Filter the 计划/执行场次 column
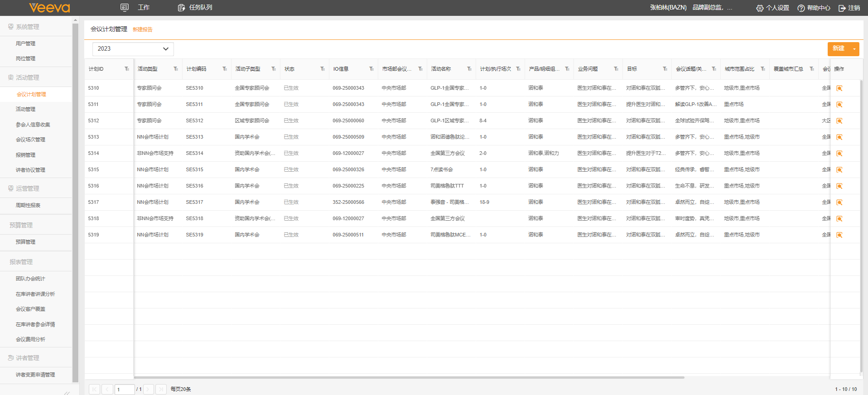 point(518,69)
